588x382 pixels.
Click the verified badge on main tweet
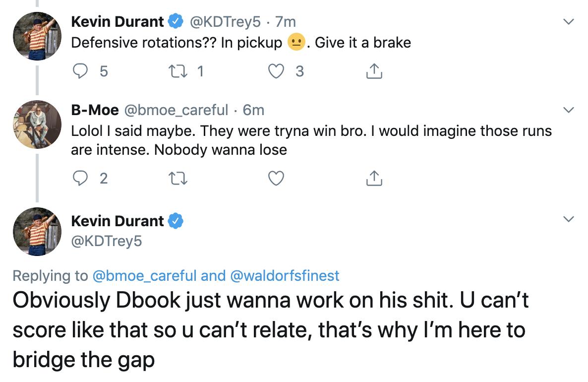176,220
